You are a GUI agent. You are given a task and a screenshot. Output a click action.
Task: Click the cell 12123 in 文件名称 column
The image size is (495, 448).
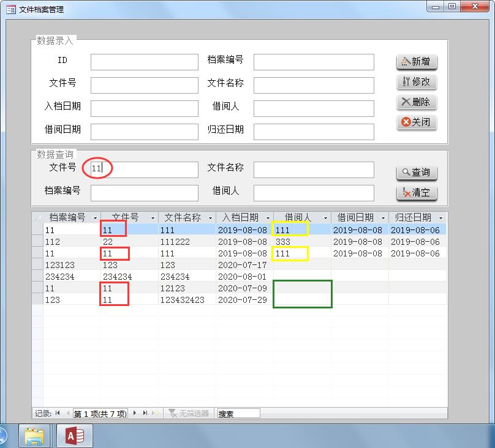tap(187, 288)
